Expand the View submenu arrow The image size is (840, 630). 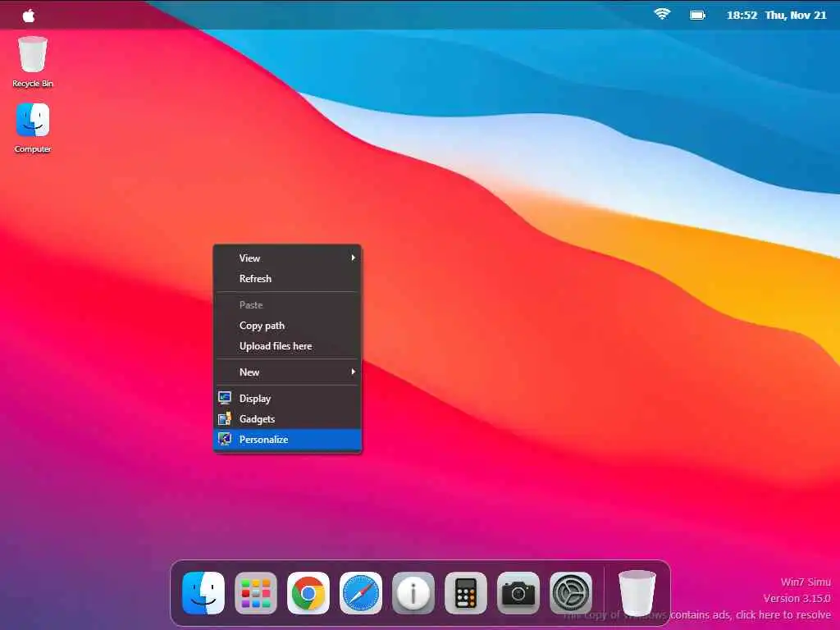click(x=353, y=258)
